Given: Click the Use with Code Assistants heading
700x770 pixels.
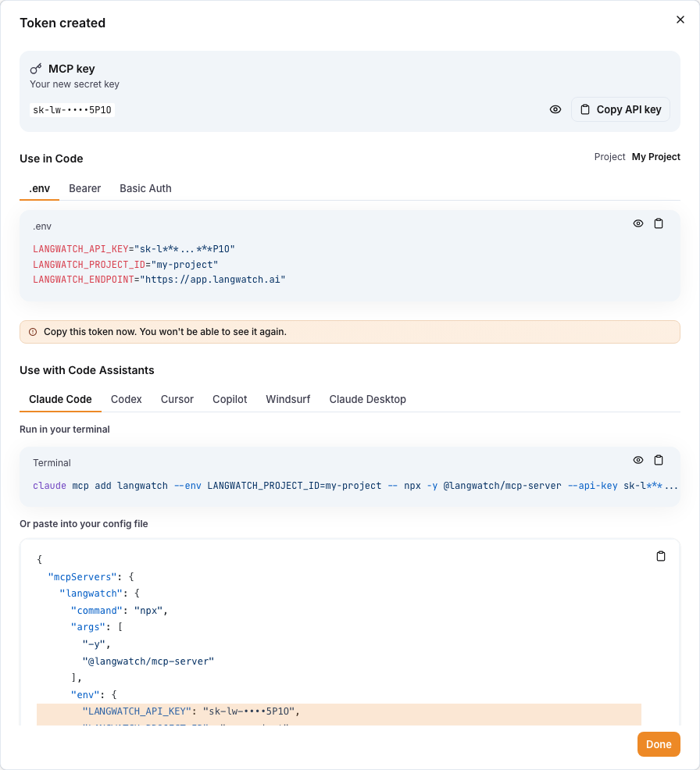Looking at the screenshot, I should pos(87,370).
